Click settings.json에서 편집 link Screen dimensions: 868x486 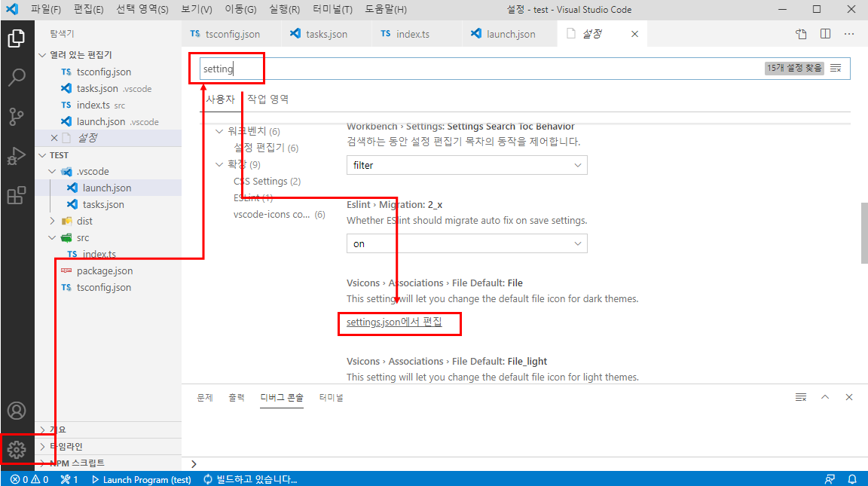pyautogui.click(x=394, y=322)
